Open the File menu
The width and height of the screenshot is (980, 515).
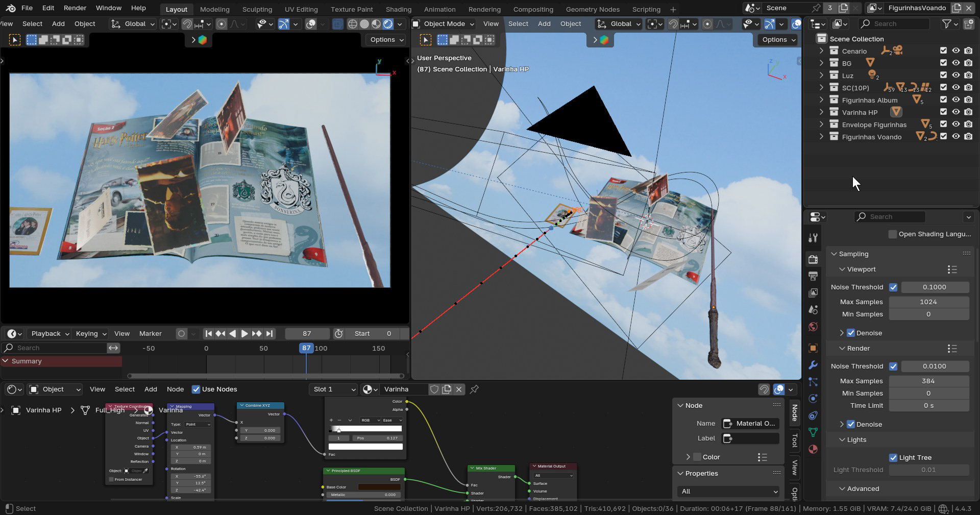(27, 8)
